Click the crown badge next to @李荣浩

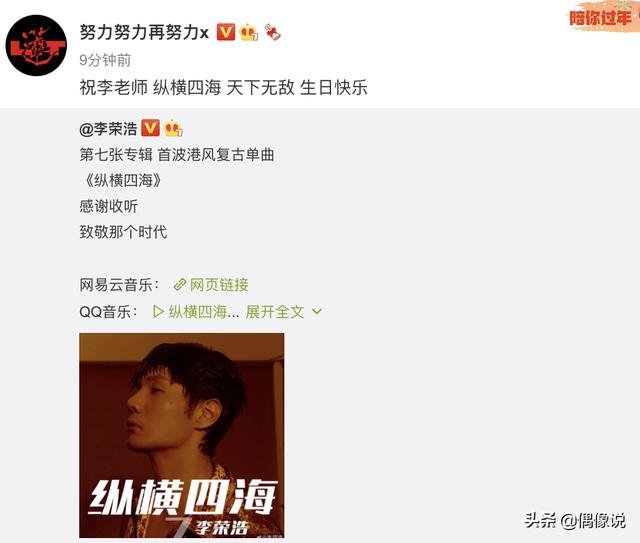(173, 128)
